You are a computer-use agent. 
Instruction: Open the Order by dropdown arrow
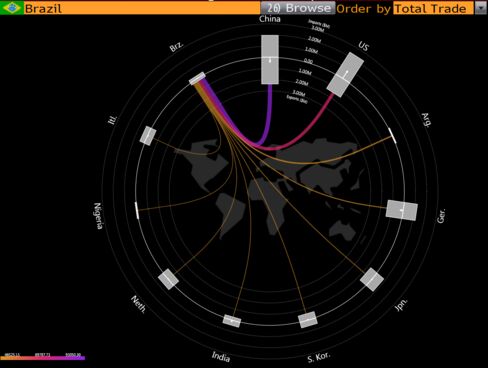click(x=480, y=8)
